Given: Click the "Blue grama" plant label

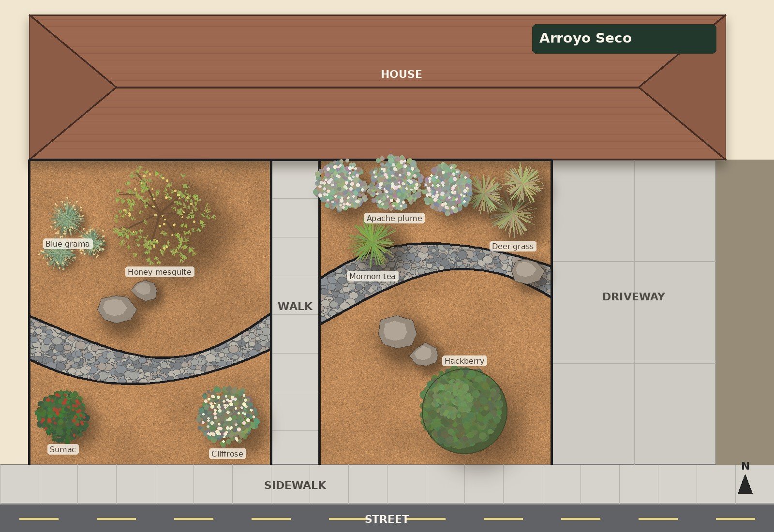Looking at the screenshot, I should [68, 244].
